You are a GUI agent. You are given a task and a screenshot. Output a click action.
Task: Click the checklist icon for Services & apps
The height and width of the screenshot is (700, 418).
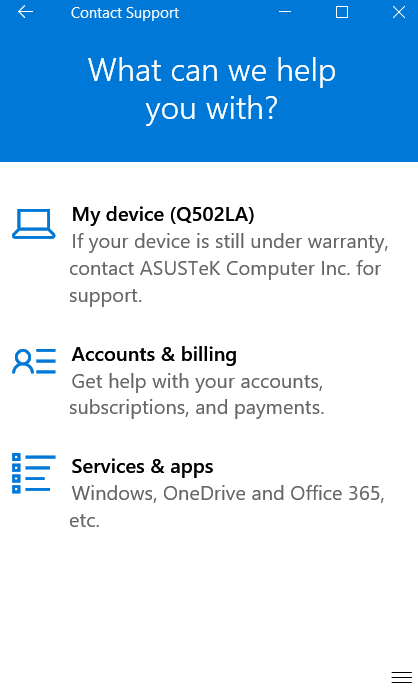(x=34, y=474)
